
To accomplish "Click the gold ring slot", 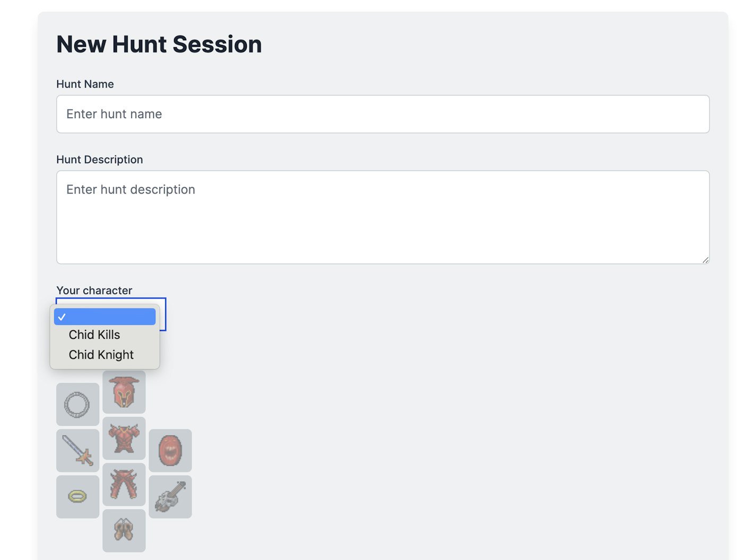I will coord(77,497).
